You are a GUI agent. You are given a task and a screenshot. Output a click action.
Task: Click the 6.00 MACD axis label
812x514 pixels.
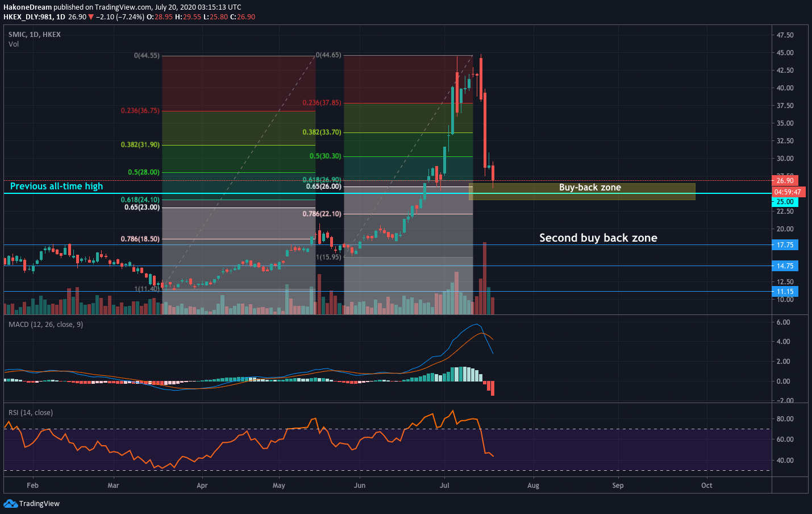tap(783, 322)
